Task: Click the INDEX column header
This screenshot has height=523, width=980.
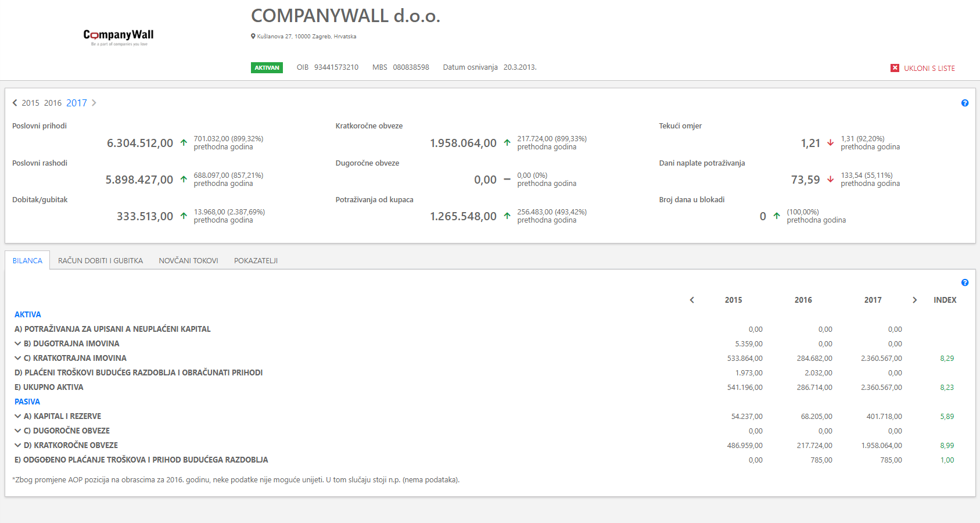Action: tap(945, 300)
